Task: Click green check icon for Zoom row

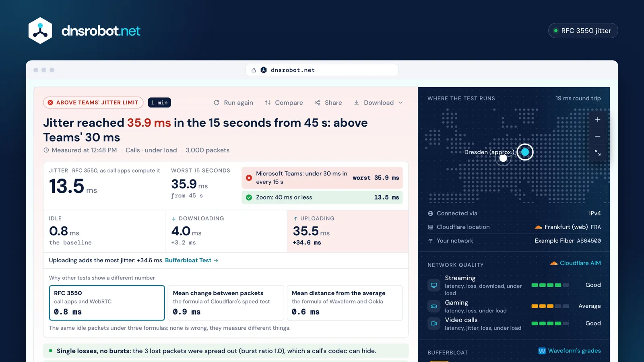Action: [249, 197]
